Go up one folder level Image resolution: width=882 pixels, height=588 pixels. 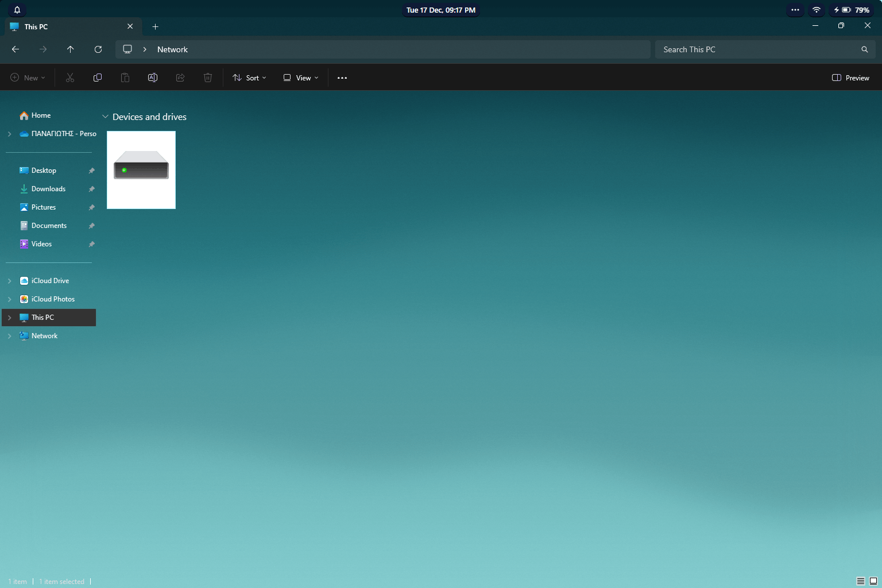71,49
